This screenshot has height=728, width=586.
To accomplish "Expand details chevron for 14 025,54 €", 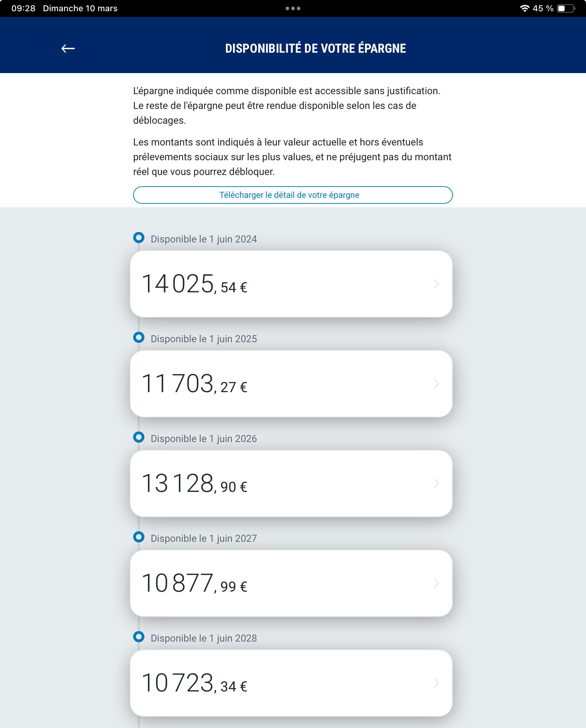I will 437,284.
